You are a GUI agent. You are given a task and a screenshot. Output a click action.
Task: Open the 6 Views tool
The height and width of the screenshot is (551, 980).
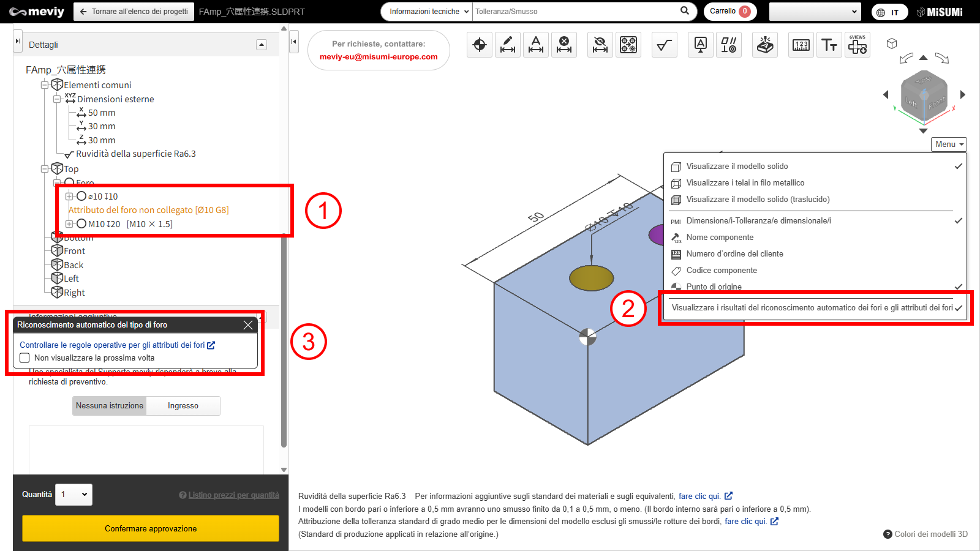[x=858, y=45]
